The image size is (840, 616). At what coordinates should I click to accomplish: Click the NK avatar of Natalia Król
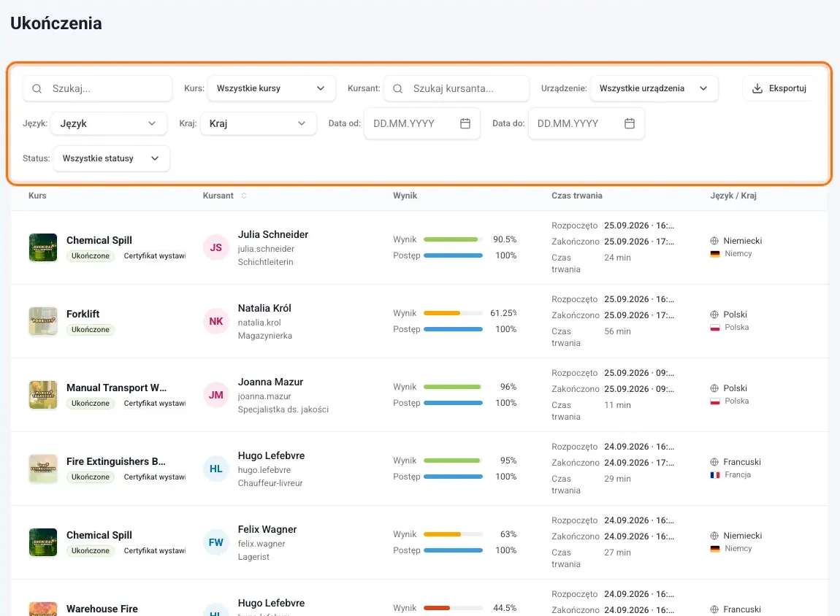tap(216, 322)
